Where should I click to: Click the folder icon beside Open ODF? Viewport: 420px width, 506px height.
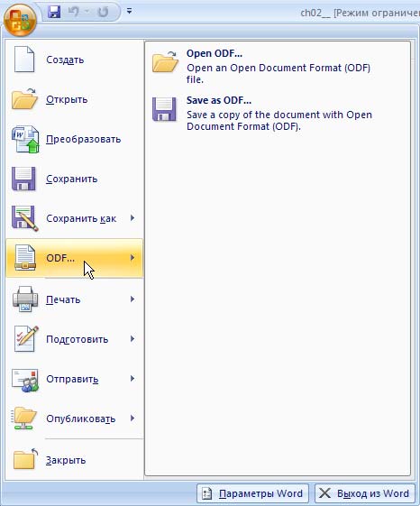(x=165, y=62)
